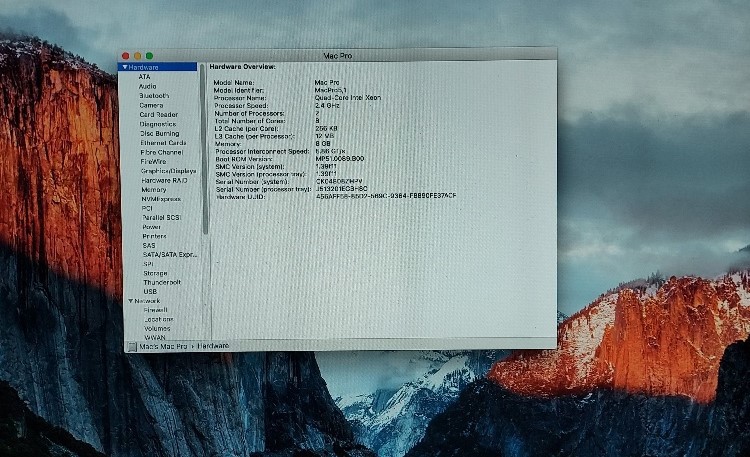Select Memory in the sidebar list
This screenshot has height=457, width=750.
(154, 189)
